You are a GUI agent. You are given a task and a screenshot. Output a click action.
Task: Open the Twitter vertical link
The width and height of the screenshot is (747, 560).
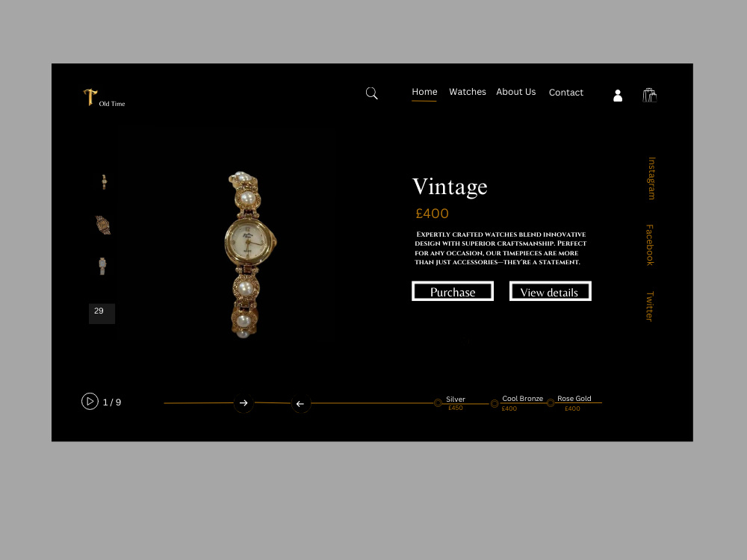(x=650, y=306)
